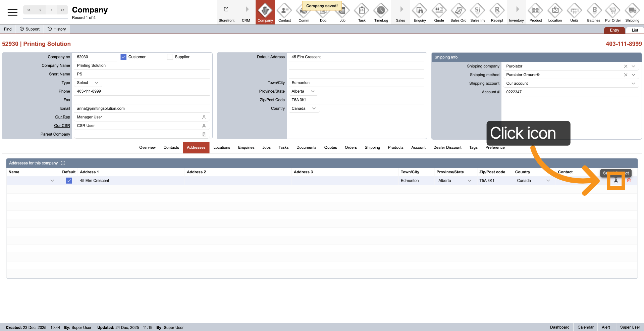
Task: Toggle the Customer checkbox
Action: point(123,57)
